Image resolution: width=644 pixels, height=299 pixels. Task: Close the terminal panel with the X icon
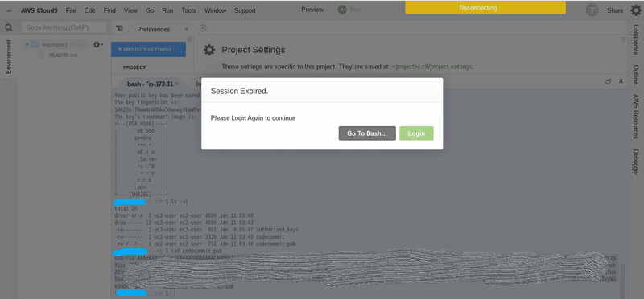621,81
